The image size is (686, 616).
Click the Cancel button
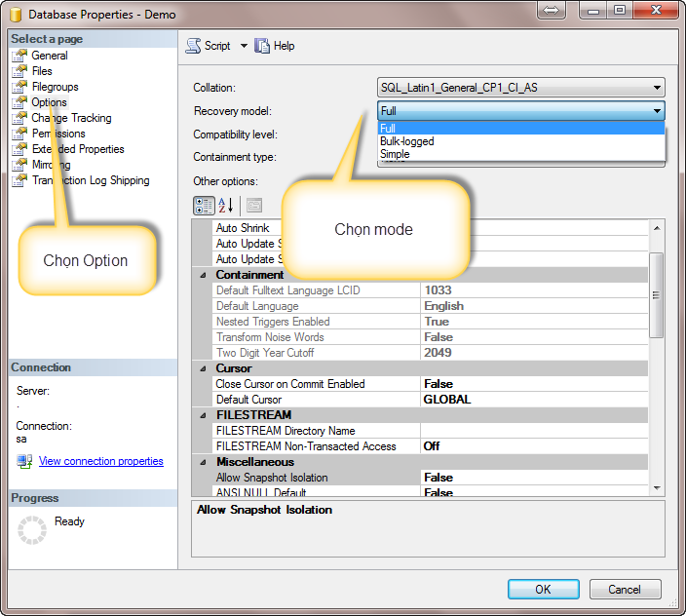[625, 590]
